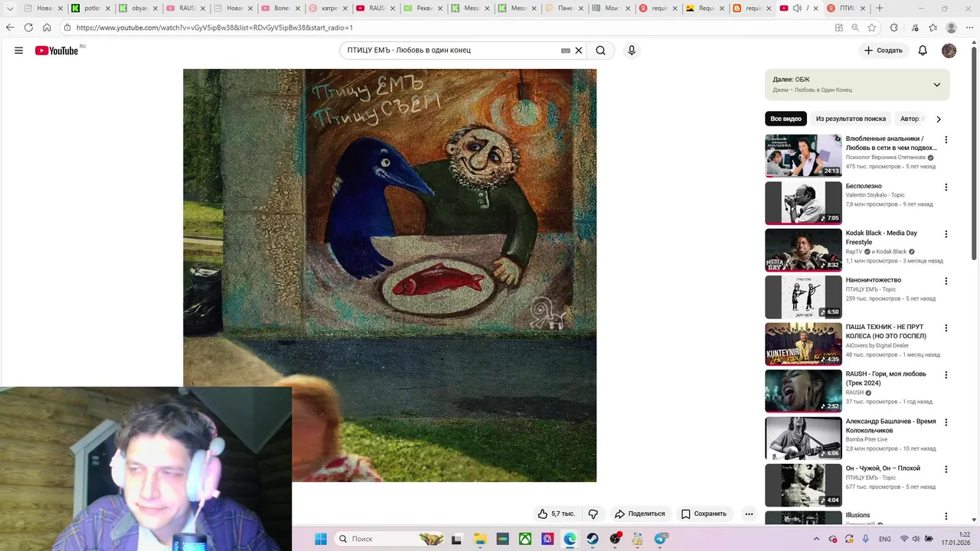The height and width of the screenshot is (551, 980).
Task: Open the Влюбленные анальники video thumbnail
Action: coord(803,156)
